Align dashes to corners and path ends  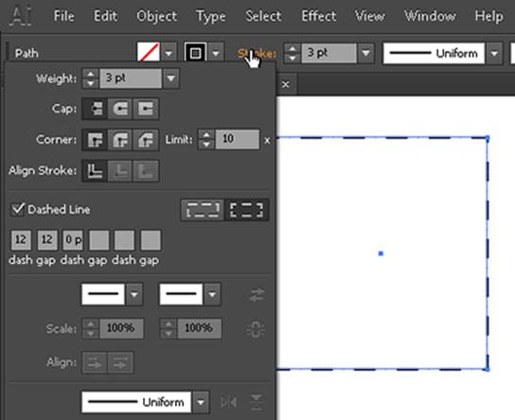[247, 210]
